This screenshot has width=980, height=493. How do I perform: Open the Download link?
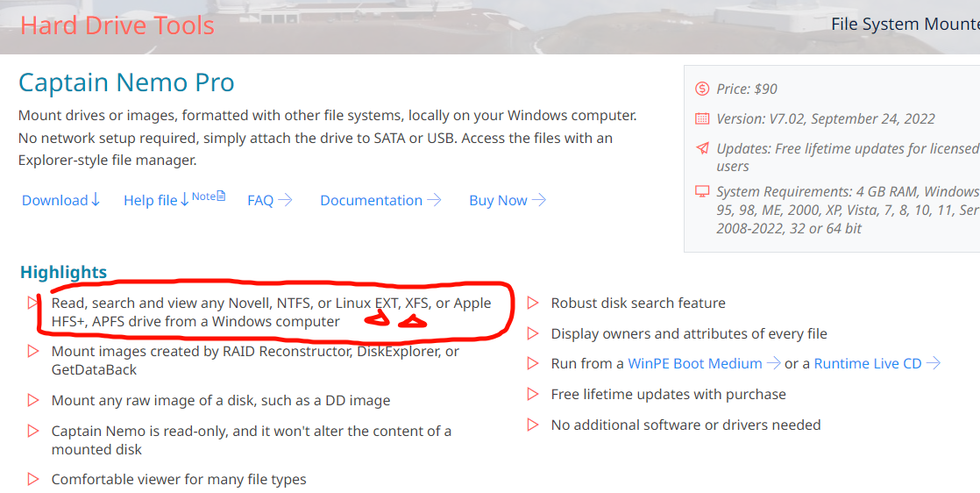pos(61,200)
